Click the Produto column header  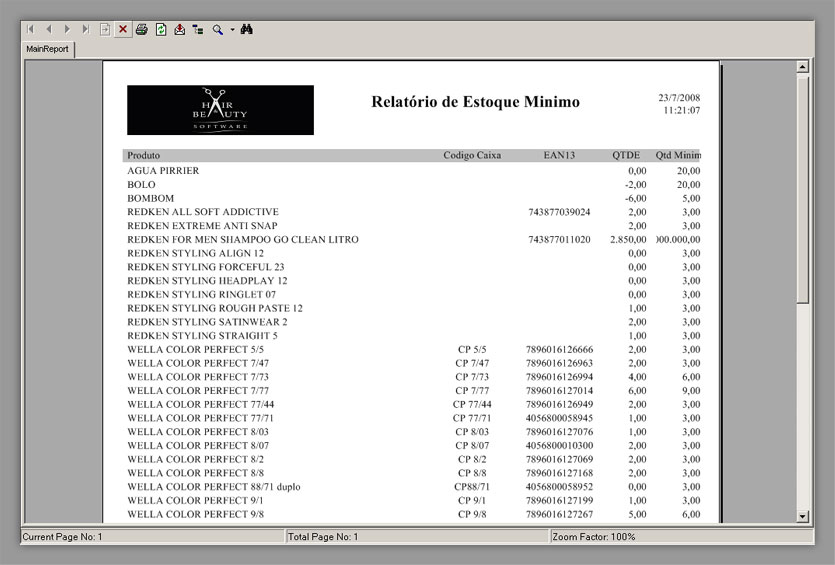[143, 155]
